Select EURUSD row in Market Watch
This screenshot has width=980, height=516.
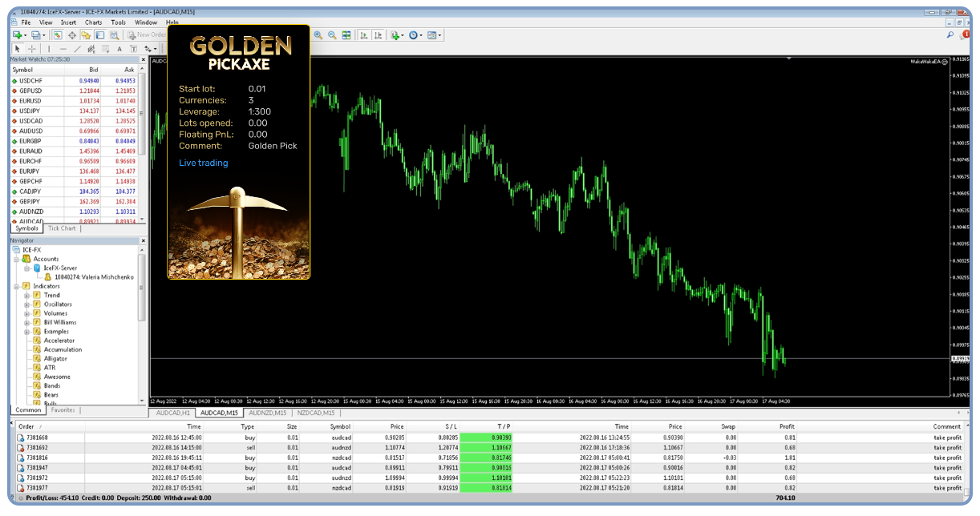(75, 101)
